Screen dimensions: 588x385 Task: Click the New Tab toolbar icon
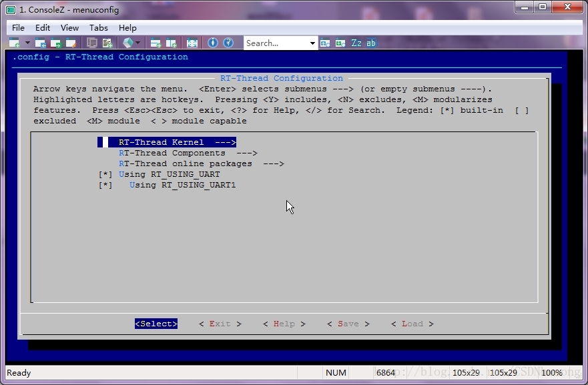tap(14, 43)
